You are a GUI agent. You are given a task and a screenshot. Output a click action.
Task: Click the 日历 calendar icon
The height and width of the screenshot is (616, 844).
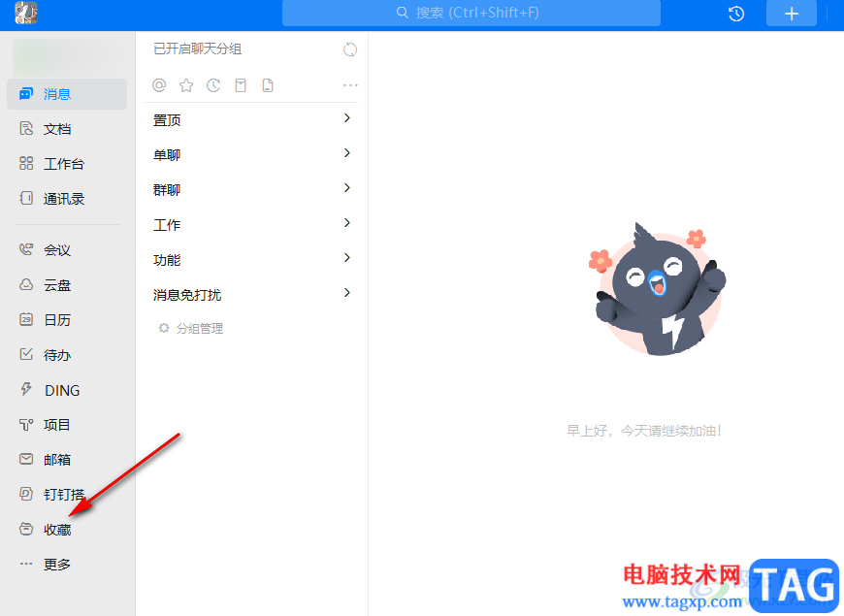[26, 319]
